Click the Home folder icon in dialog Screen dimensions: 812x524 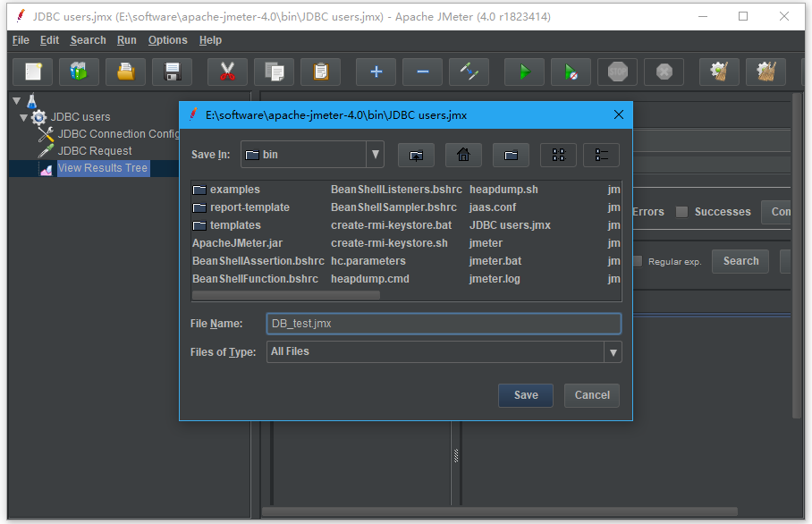[463, 155]
